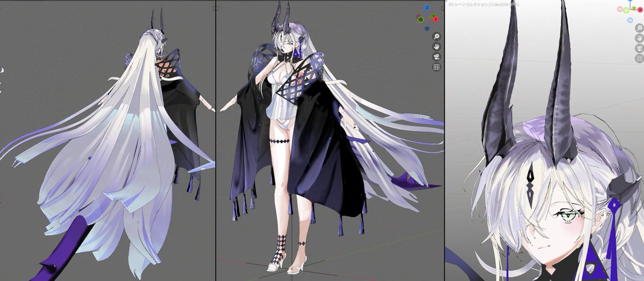The image size is (644, 281).
Task: Toggle camera view in full-body front viewport
Action: click(437, 57)
